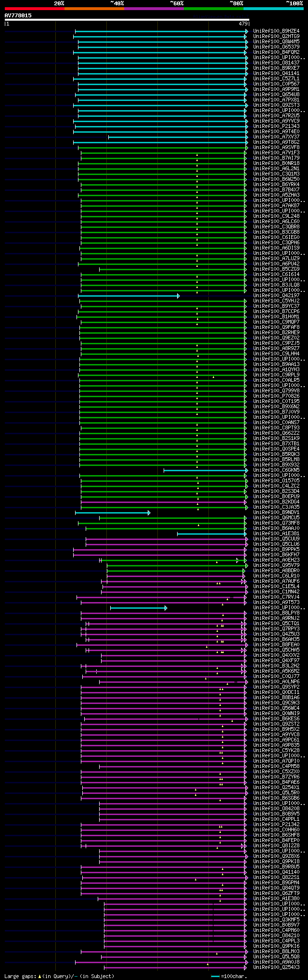Select subject label UniRef100_A7AK87

(276, 206)
